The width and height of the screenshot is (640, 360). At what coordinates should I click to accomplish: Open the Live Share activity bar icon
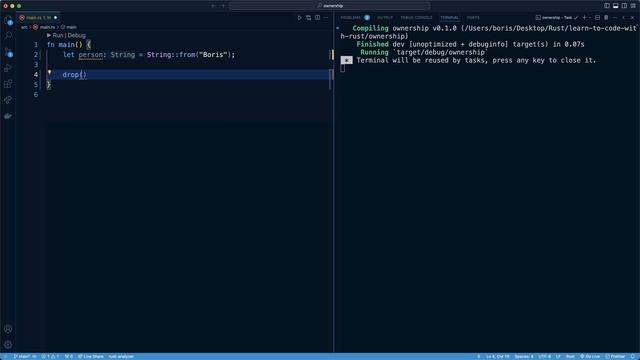(8, 100)
